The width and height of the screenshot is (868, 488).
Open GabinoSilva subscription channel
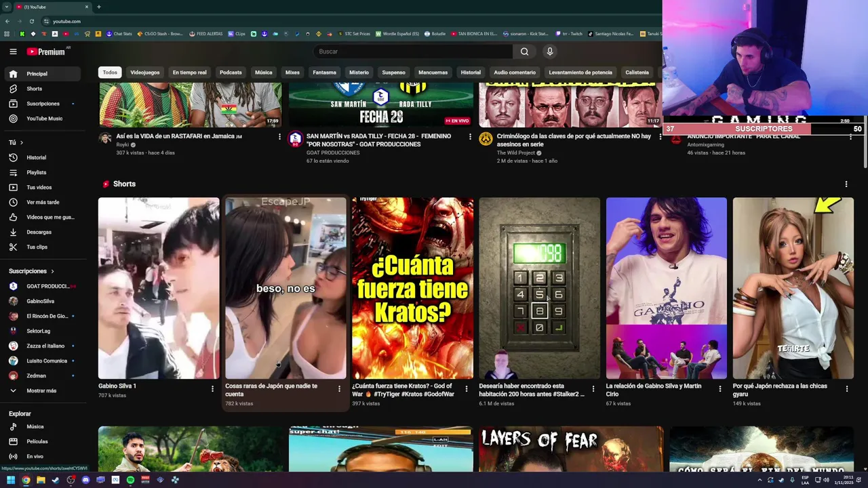click(43, 301)
